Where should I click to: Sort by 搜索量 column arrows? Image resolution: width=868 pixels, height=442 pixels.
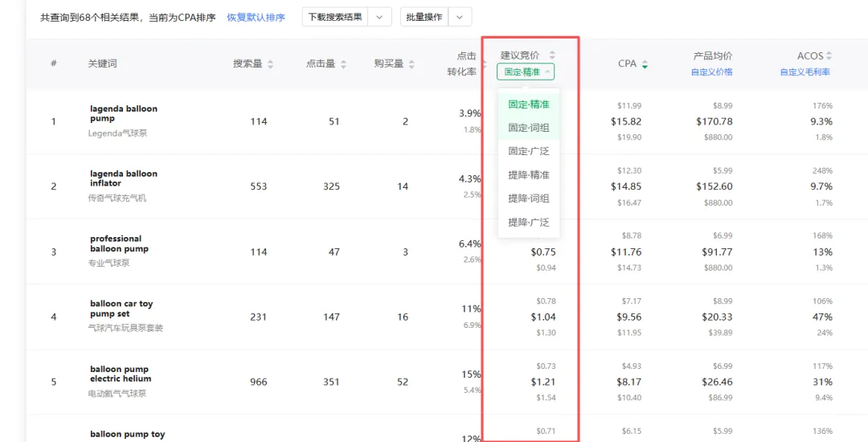pyautogui.click(x=270, y=64)
